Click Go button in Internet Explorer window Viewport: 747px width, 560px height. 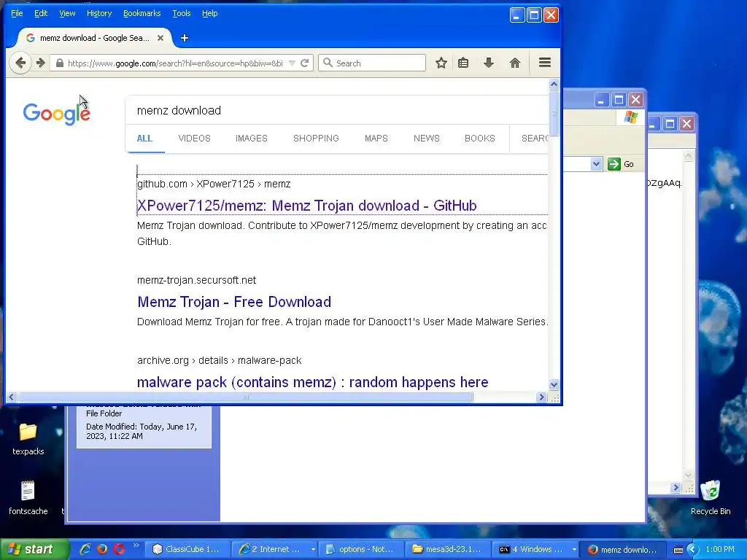621,164
